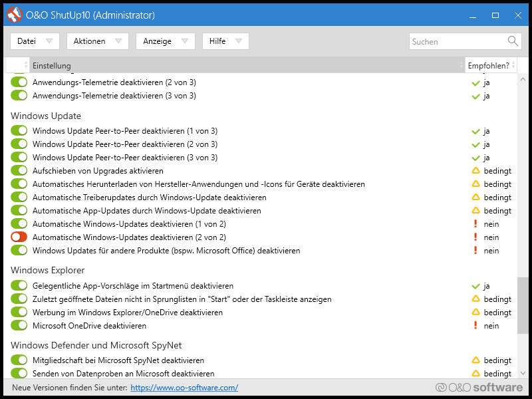The image size is (532, 399).
Task: Turn off Windows Update Peer-to-Peer (1 von 3) switch
Action: pyautogui.click(x=19, y=130)
